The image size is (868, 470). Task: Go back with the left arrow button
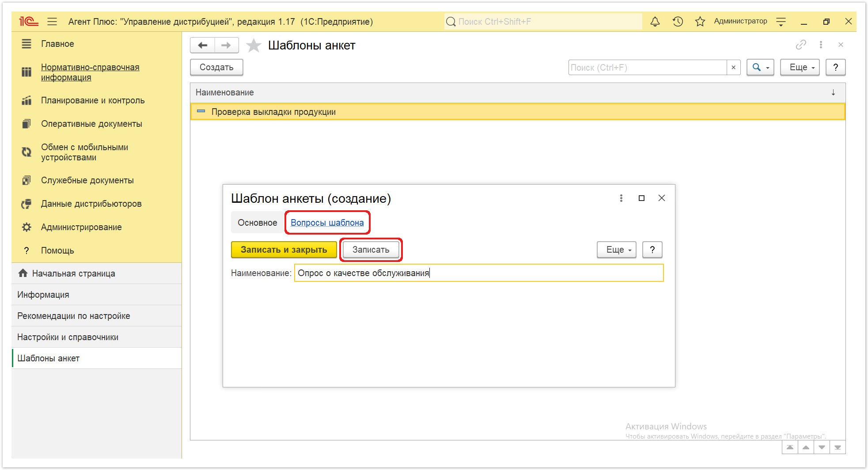click(203, 45)
